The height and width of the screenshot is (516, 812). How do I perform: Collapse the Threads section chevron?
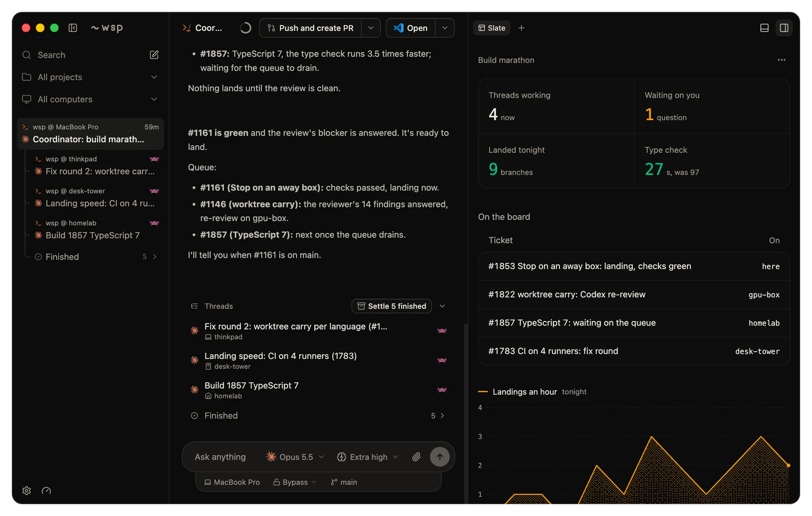coord(442,306)
